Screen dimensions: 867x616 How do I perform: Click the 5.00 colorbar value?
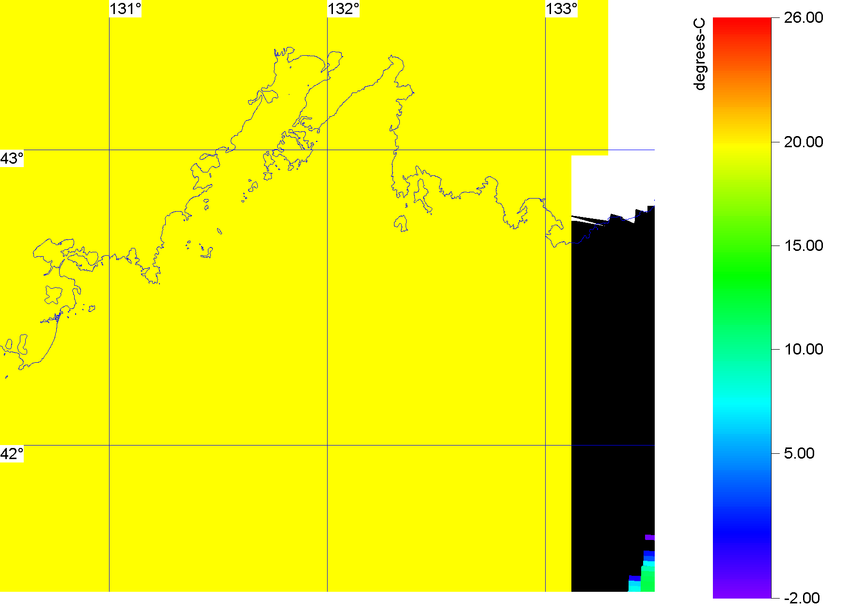point(799,453)
